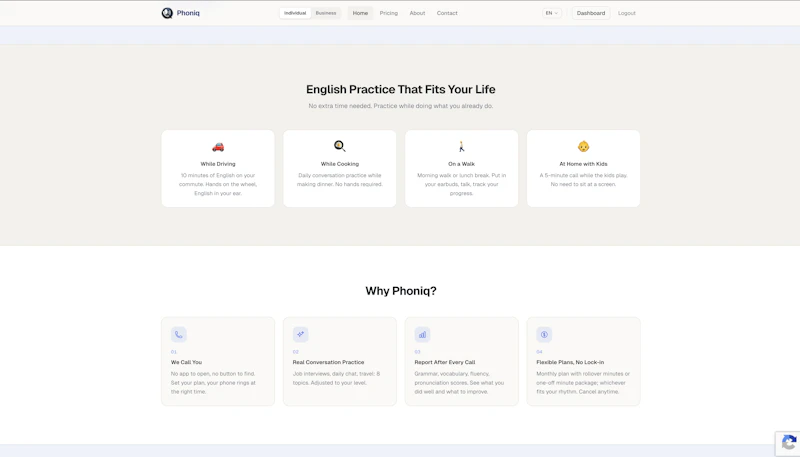Open the Home nav item
The image size is (800, 457).
click(360, 13)
